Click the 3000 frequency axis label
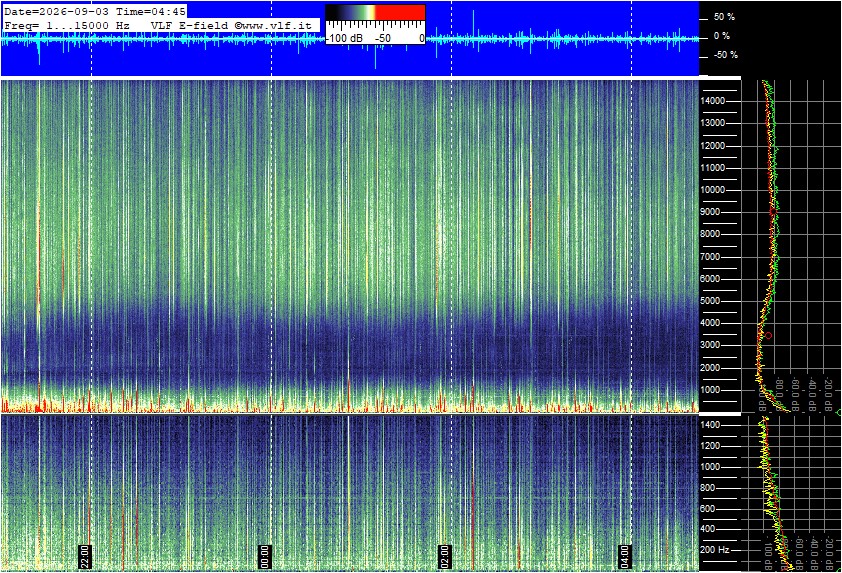Image resolution: width=842 pixels, height=573 pixels. (x=710, y=345)
